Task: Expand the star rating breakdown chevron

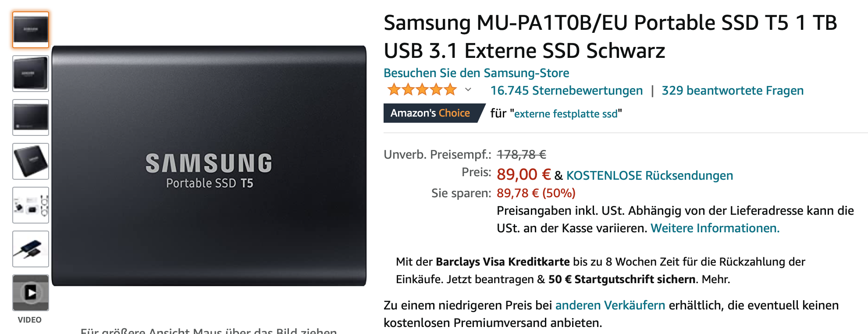Action: [x=468, y=90]
